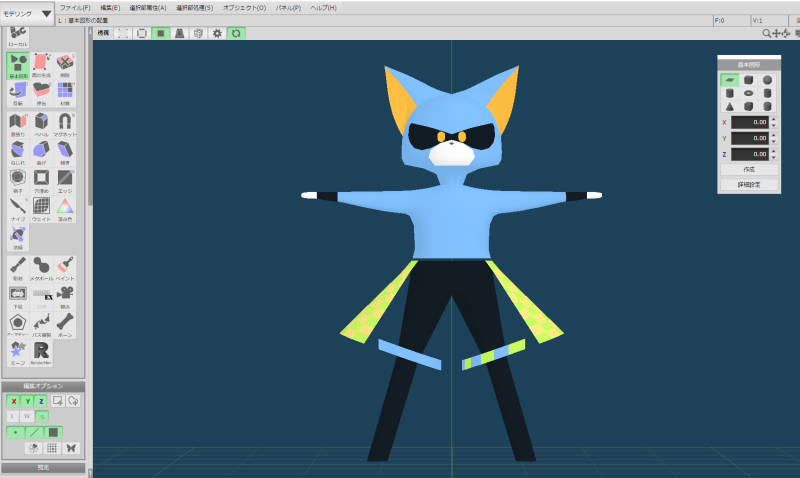Enable symmetry editing butterfly icon

click(71, 448)
